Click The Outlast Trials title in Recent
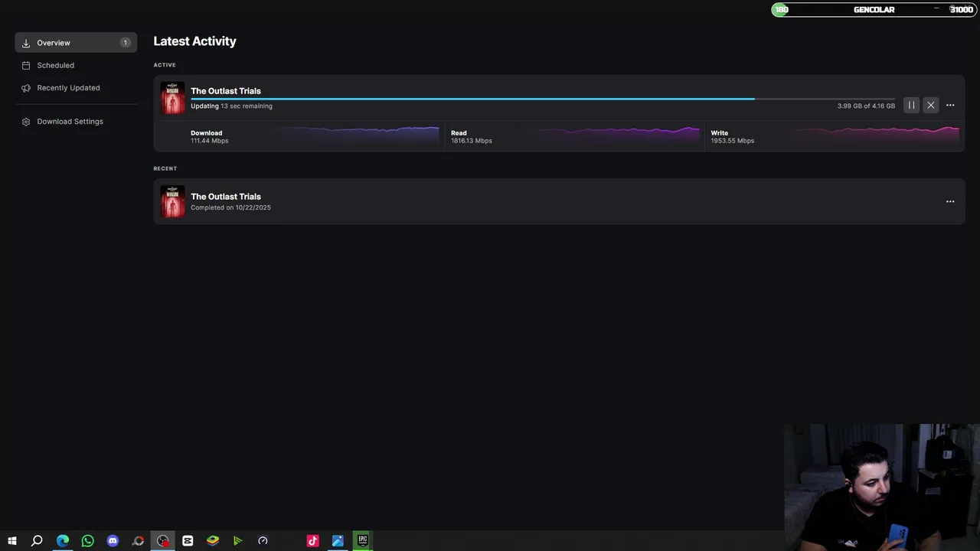 pos(226,197)
